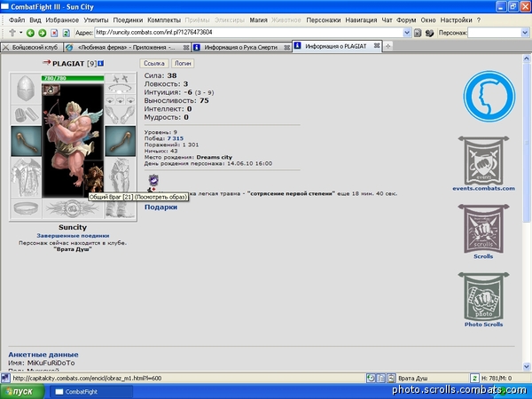Click the gloves equipment slot
Screen dimensions: 532x399
point(120,114)
